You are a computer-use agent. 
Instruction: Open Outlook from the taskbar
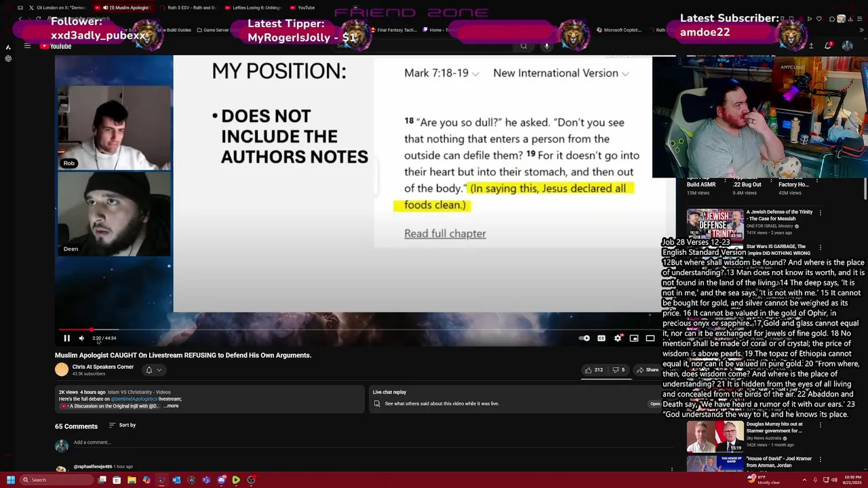(x=176, y=480)
